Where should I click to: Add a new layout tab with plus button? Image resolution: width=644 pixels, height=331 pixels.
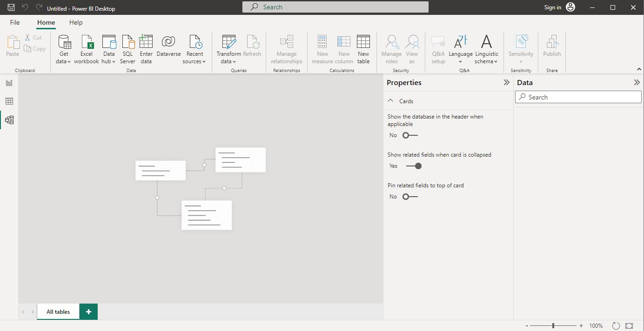coord(88,311)
